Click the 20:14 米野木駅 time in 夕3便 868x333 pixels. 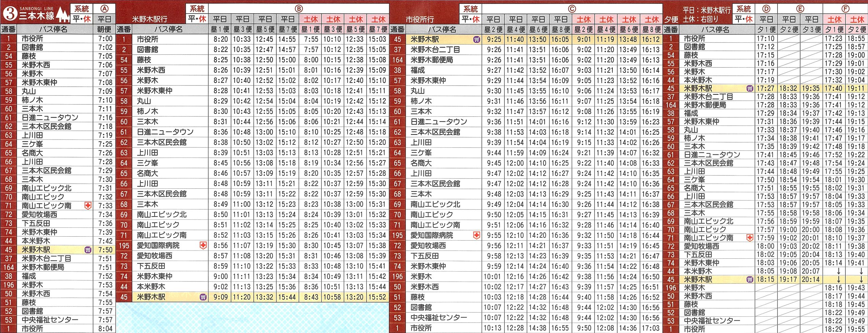click(811, 279)
